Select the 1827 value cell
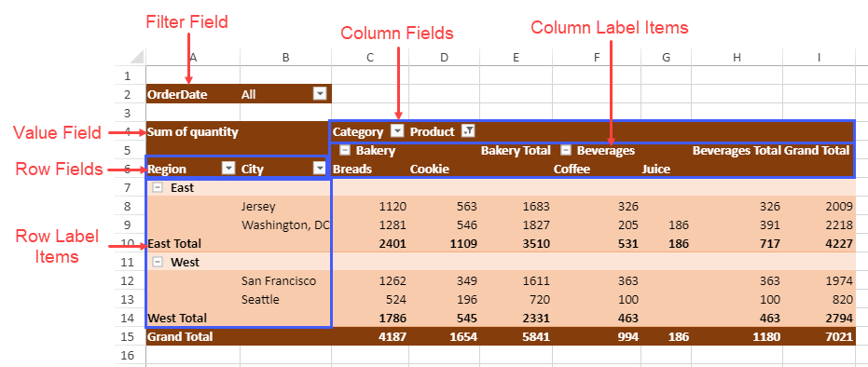Screen dimensions: 868x367 point(536,225)
